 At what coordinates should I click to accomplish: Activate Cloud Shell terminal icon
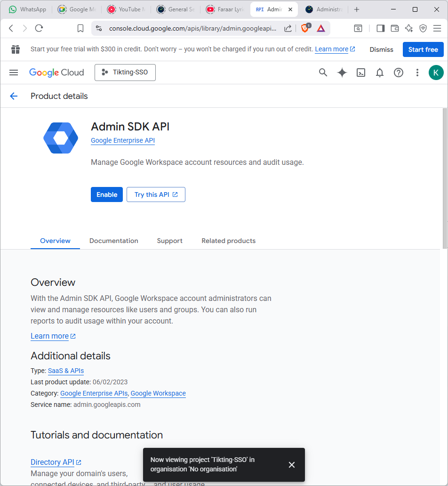(361, 73)
